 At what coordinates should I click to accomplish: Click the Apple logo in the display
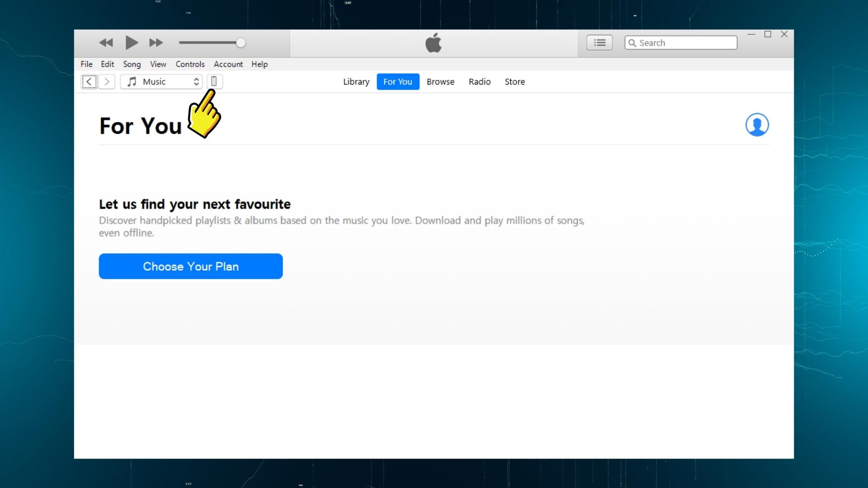tap(434, 43)
